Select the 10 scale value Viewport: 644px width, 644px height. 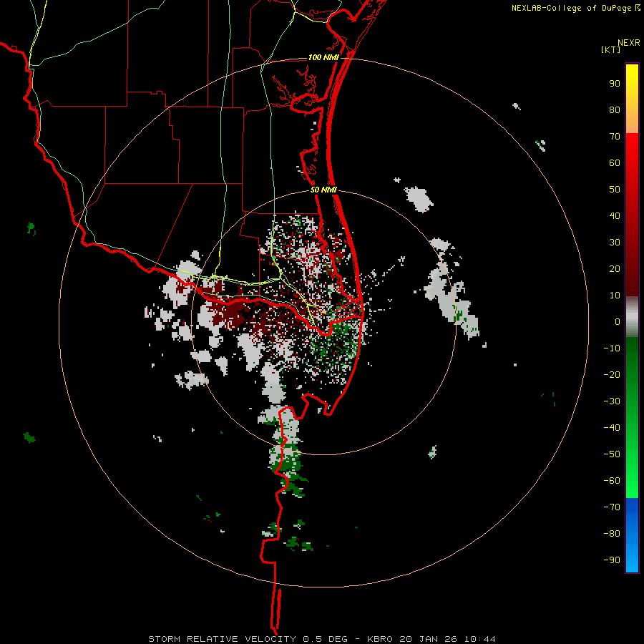pos(615,296)
